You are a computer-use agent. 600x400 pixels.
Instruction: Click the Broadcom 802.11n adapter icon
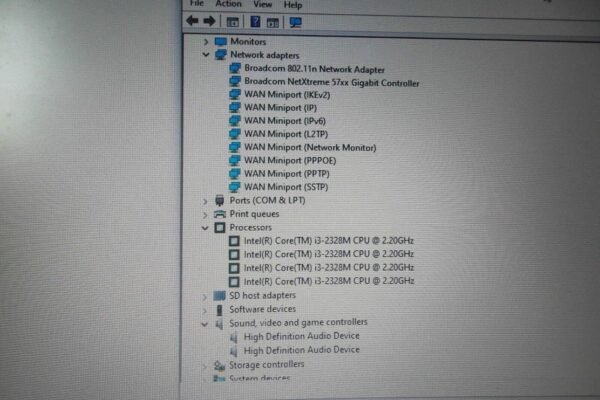tap(235, 68)
